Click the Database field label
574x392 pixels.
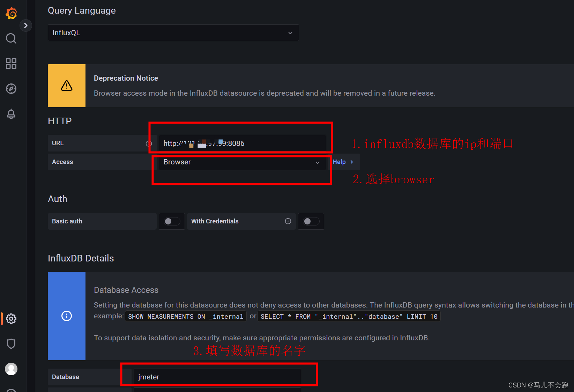66,377
